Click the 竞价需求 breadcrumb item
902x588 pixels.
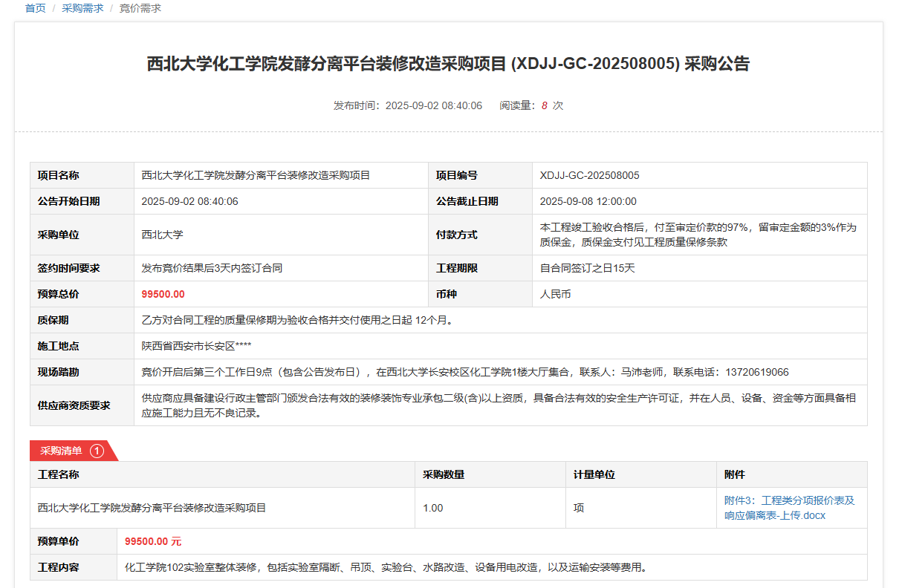[140, 8]
